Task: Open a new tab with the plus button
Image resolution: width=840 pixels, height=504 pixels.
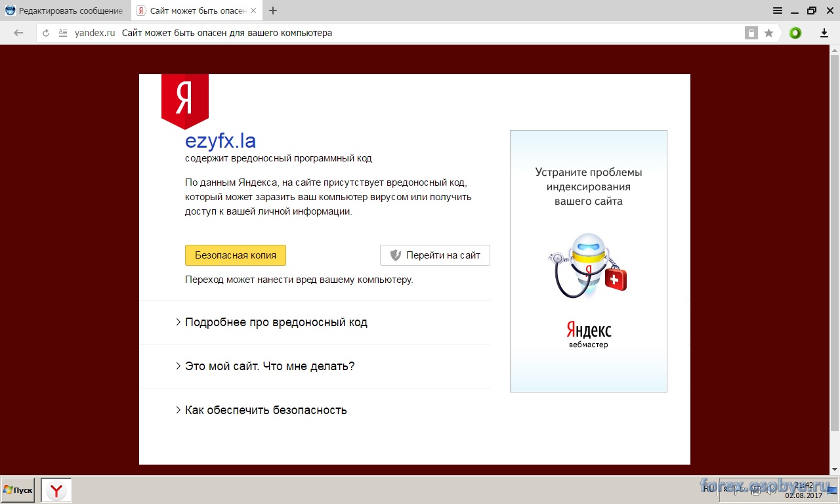Action: [273, 10]
